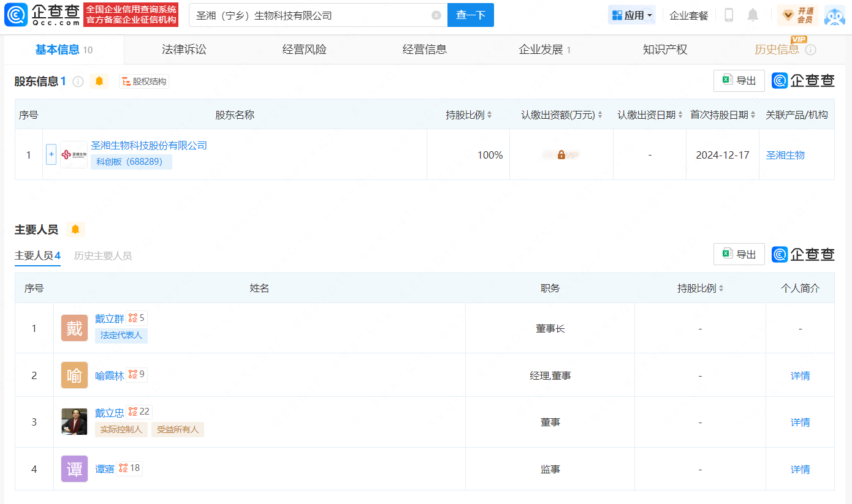
Task: Open notifications bell in top bar
Action: click(753, 15)
